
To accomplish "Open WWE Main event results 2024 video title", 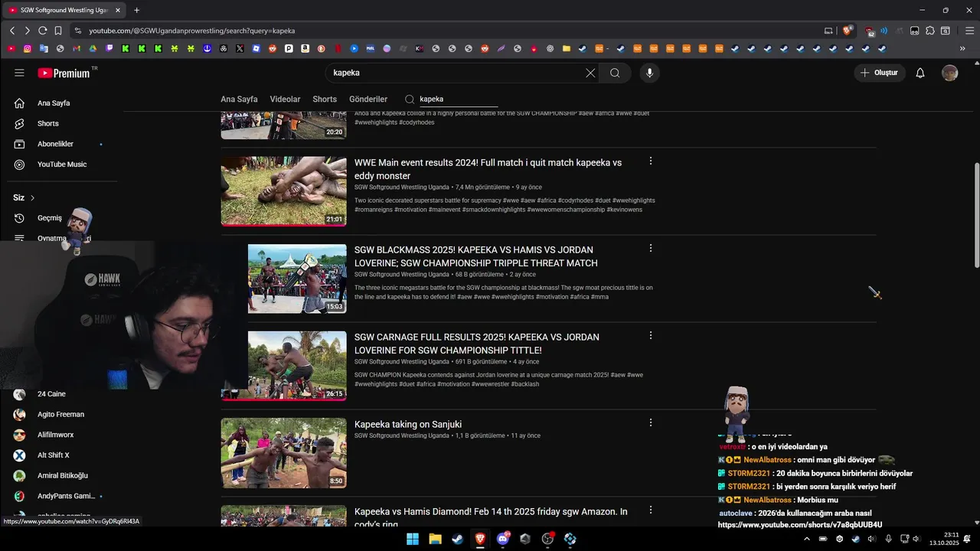I will 488,169.
